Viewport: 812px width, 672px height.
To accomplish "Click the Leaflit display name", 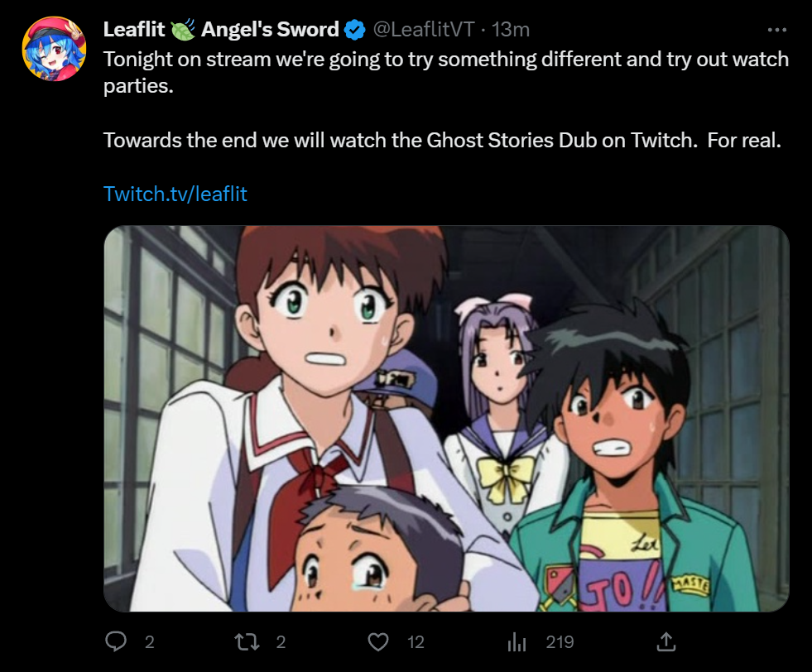I will (134, 30).
